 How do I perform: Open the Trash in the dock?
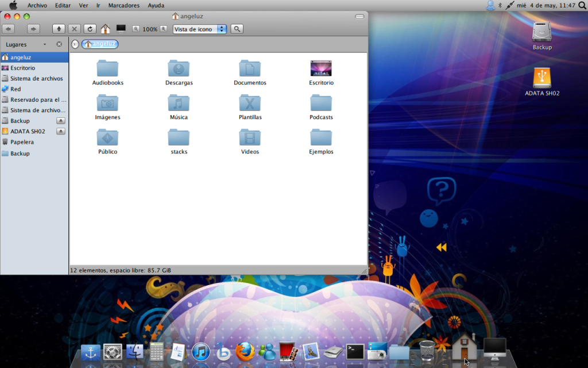[427, 350]
